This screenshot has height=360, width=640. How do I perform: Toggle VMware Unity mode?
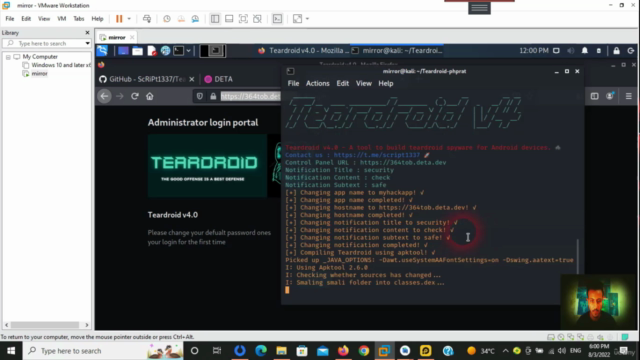[257, 19]
